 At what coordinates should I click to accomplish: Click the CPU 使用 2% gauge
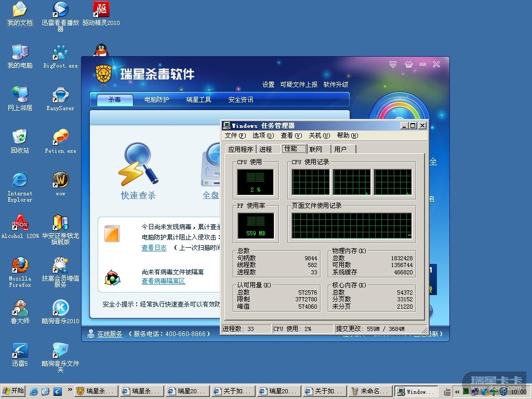(x=255, y=182)
